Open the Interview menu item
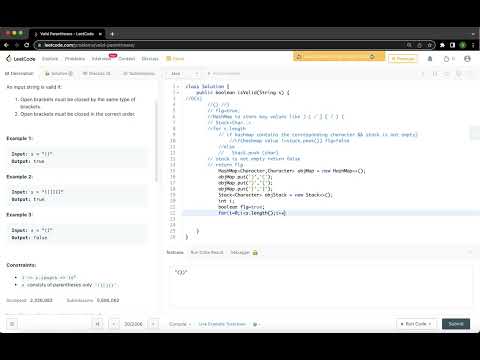Viewport: 480px width, 360px height. pyautogui.click(x=101, y=59)
